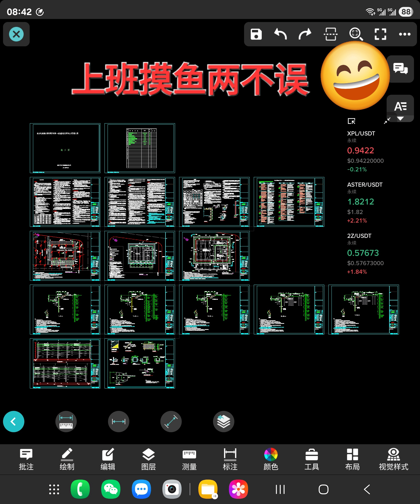Tap the 视觉样式 visual style button
The height and width of the screenshot is (504, 420).
point(393,459)
